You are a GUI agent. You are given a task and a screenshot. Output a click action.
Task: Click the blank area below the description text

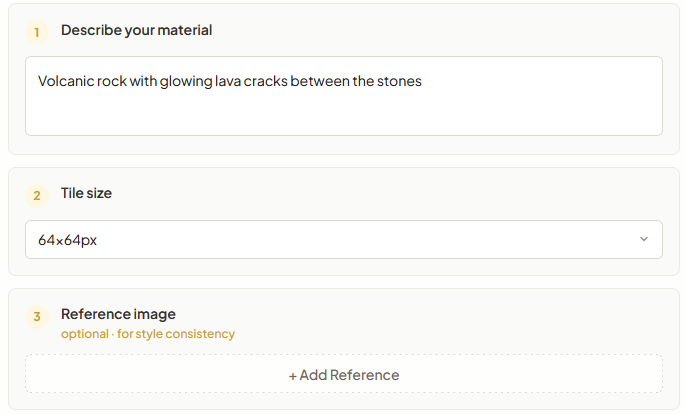point(343,113)
